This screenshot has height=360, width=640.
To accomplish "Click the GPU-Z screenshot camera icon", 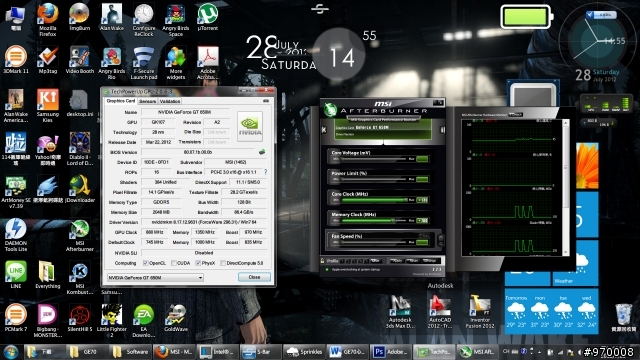I will 266,100.
